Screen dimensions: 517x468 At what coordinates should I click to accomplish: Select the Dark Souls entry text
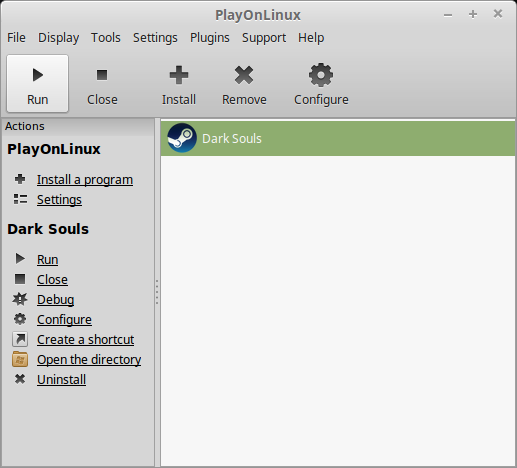[x=232, y=138]
